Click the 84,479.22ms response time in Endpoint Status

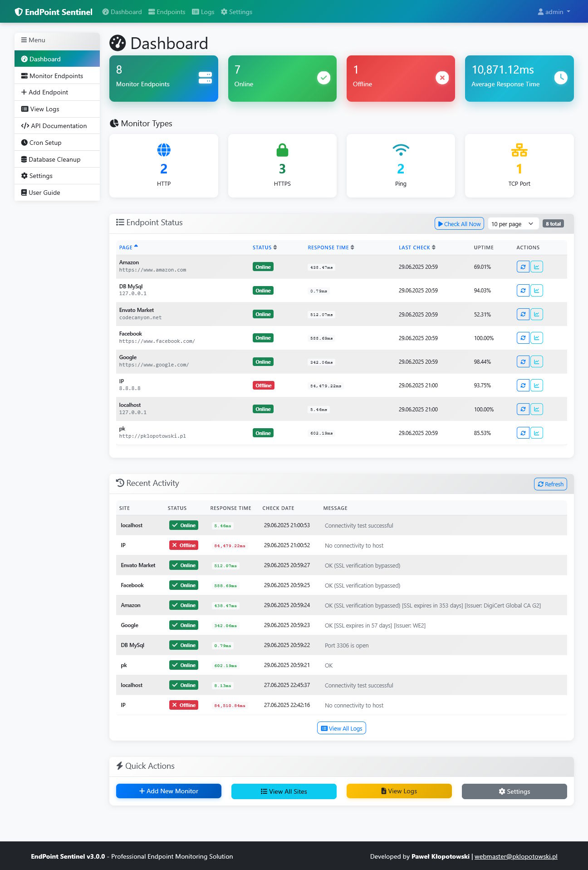click(326, 386)
